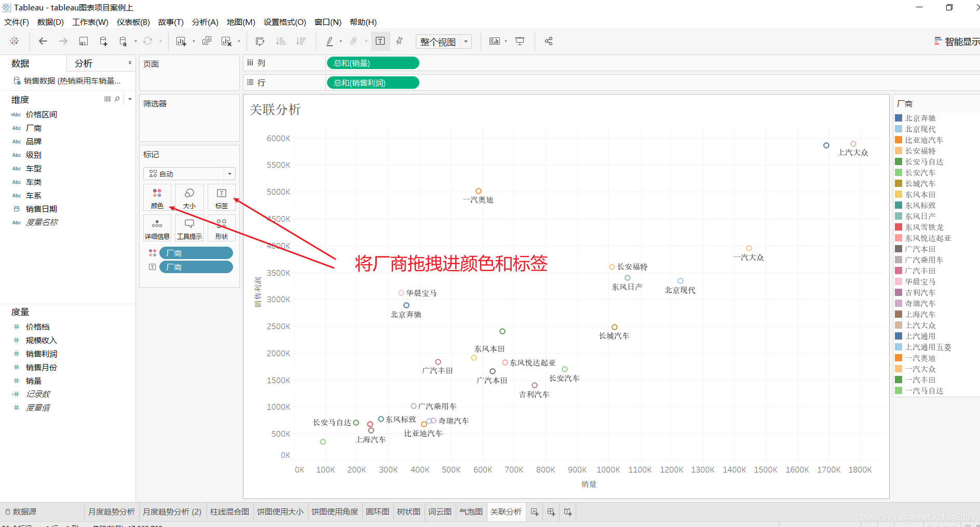This screenshot has width=980, height=527.
Task: Click the sort ascending icon
Action: (281, 41)
